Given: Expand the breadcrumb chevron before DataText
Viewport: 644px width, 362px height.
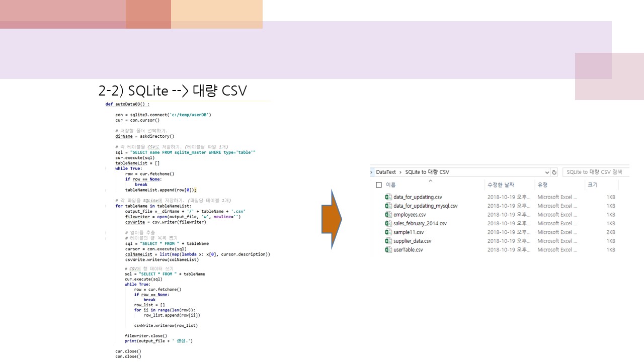Looking at the screenshot, I should 371,171.
